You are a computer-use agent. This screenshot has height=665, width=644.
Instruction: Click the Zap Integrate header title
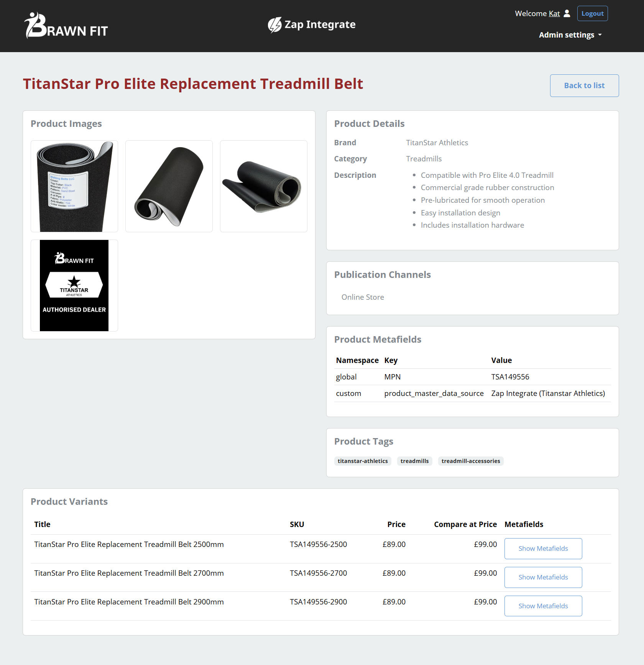(x=320, y=25)
